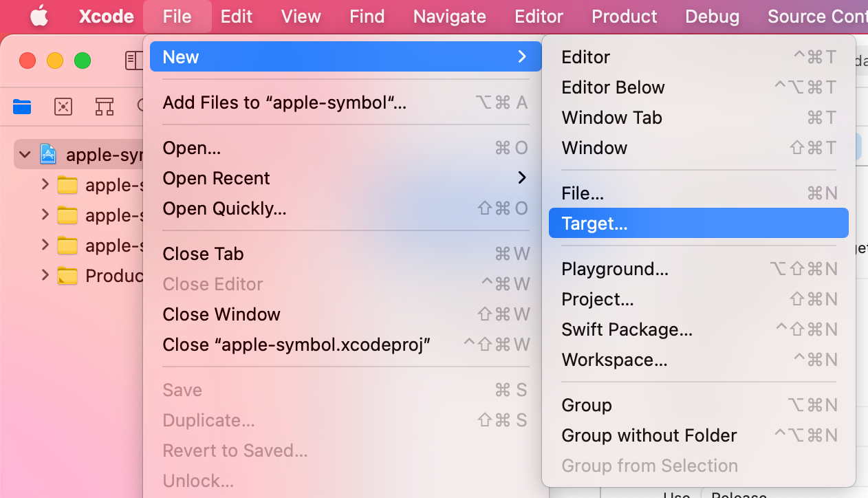The image size is (868, 498).
Task: Expand the first apple-s folder
Action: pos(45,185)
